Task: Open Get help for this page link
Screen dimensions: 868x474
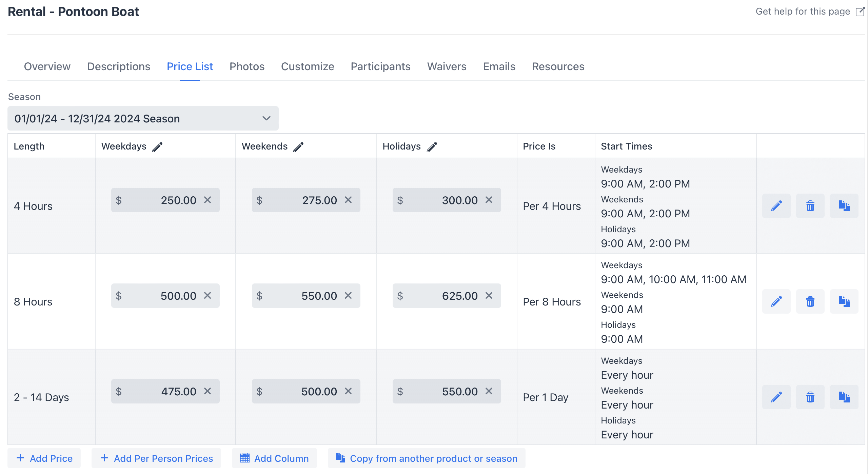Action: pyautogui.click(x=810, y=12)
